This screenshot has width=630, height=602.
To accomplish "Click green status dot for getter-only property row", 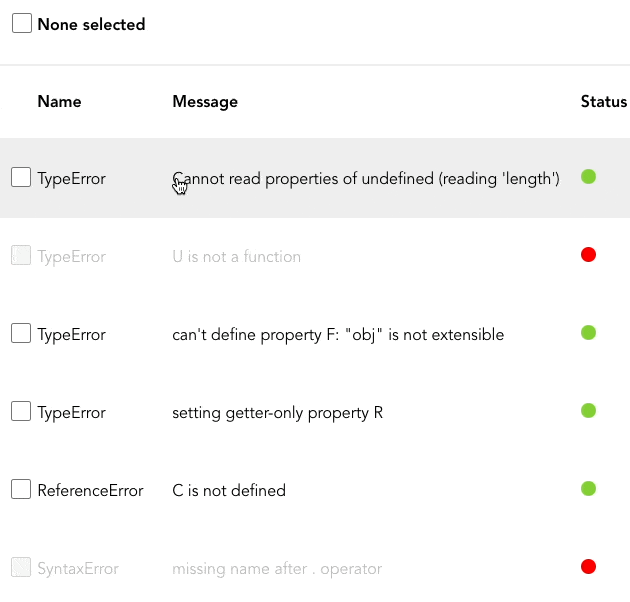I will [588, 411].
